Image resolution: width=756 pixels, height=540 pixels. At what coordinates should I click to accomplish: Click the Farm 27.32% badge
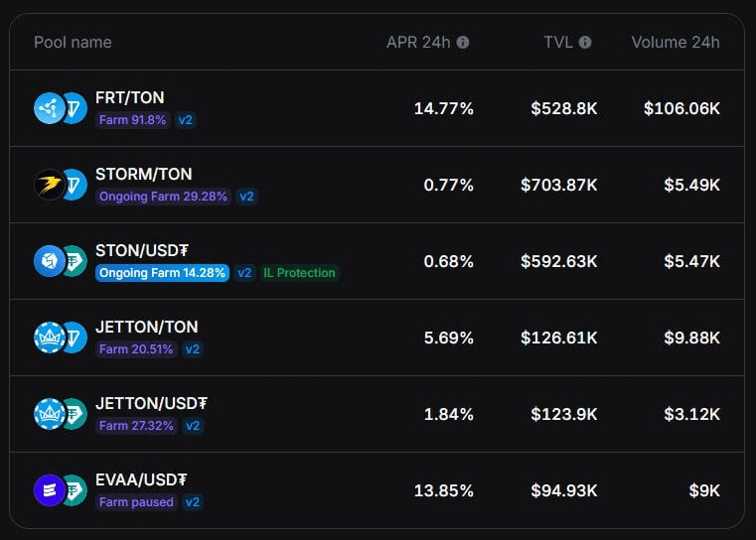(x=136, y=426)
